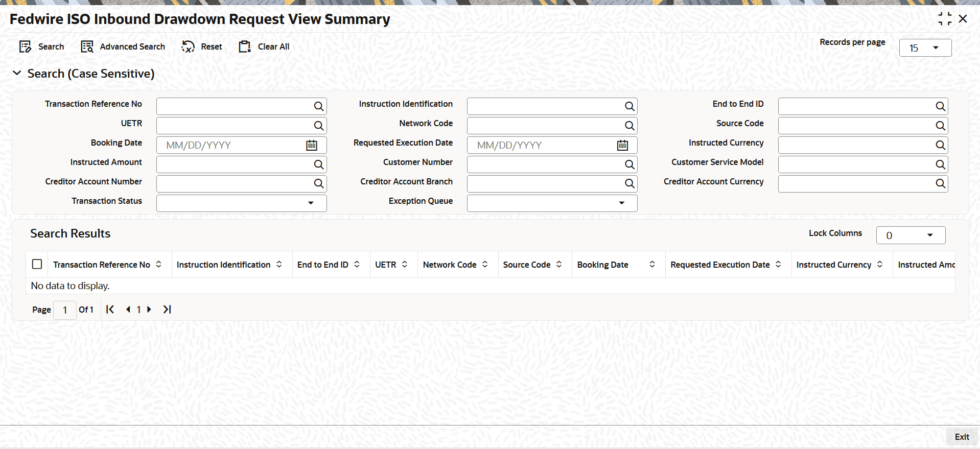Viewport: 980px width, 449px height.
Task: Open lookup for Network Code field
Action: [629, 126]
